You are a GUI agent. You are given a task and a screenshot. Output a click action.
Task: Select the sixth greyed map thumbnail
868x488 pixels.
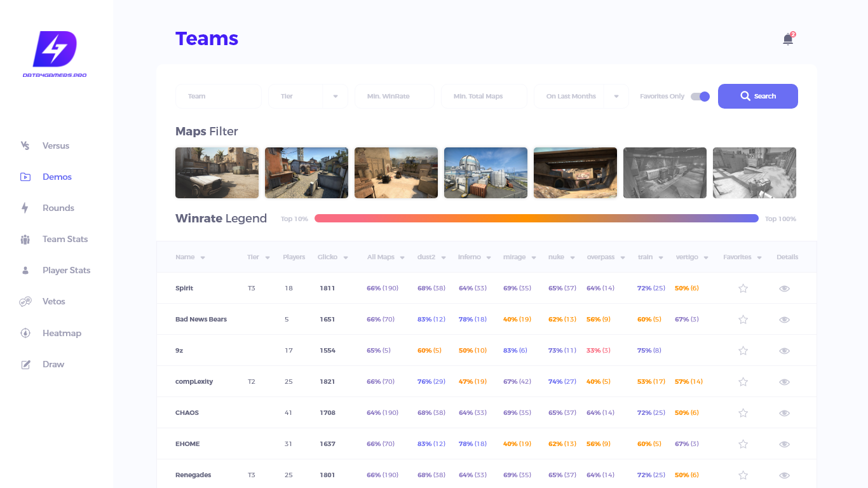tap(665, 173)
